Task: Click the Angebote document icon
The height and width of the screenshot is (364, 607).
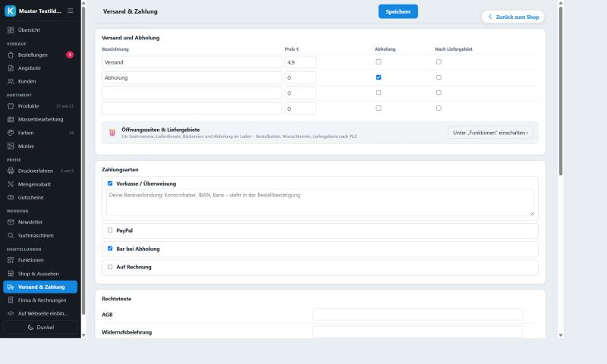Action: (x=11, y=68)
